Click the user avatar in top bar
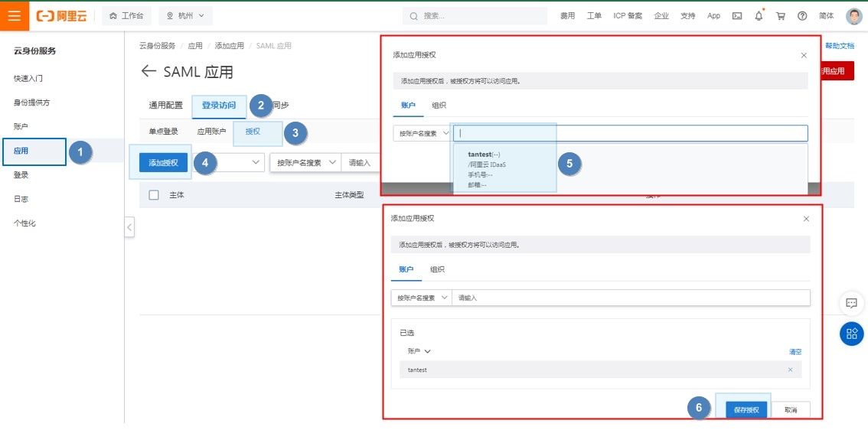Screen dimensions: 868x430 pos(853,16)
